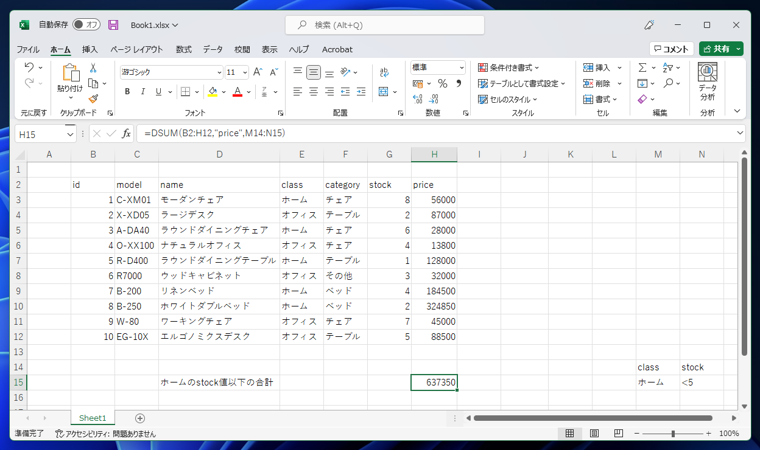Click the decrease decimal icon
This screenshot has width=760, height=450.
(434, 99)
